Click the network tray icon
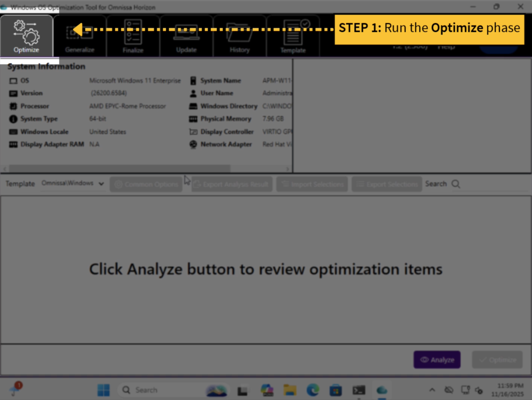532x400 pixels. coord(465,390)
